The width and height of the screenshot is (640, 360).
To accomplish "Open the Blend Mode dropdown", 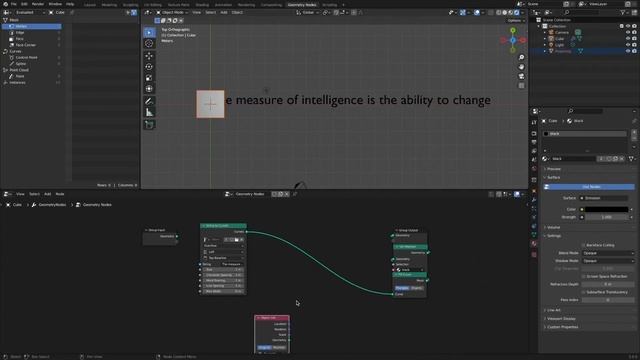I will (608, 253).
